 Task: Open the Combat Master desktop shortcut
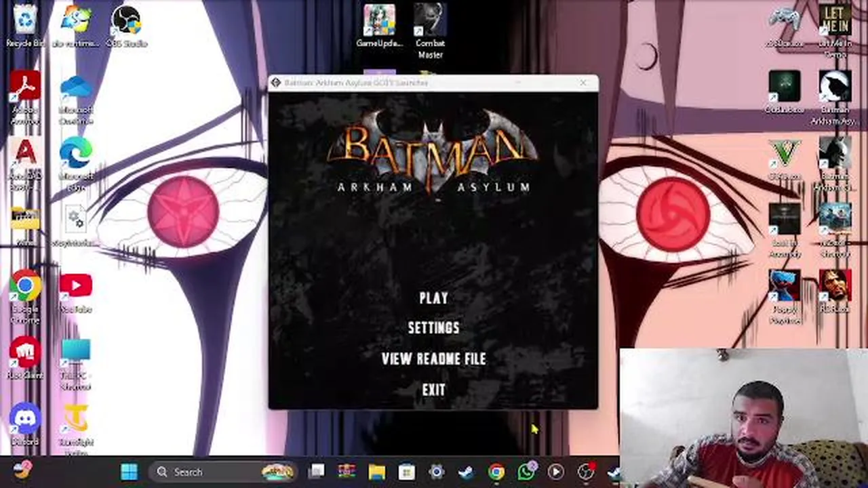(x=430, y=30)
